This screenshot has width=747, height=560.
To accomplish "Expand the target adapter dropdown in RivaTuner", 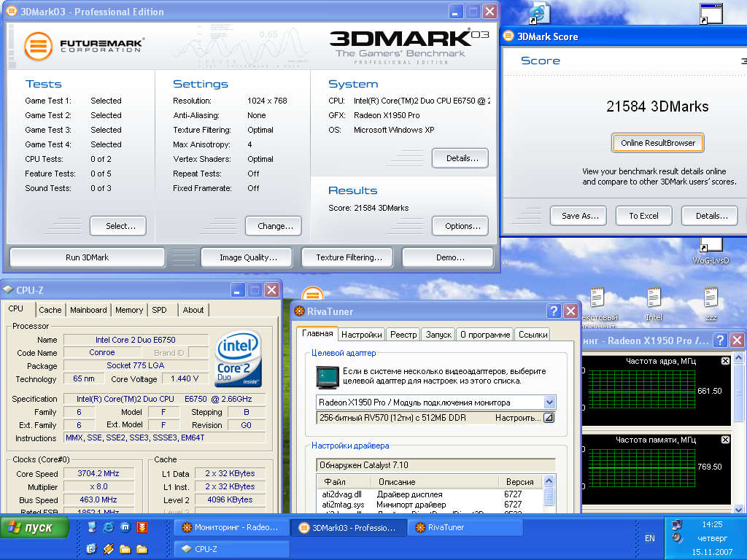I will click(549, 402).
